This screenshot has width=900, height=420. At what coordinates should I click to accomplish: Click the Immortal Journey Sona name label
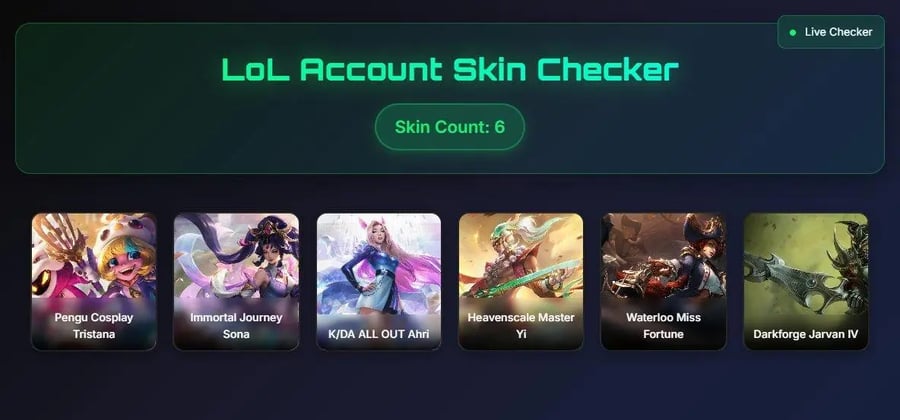click(236, 325)
